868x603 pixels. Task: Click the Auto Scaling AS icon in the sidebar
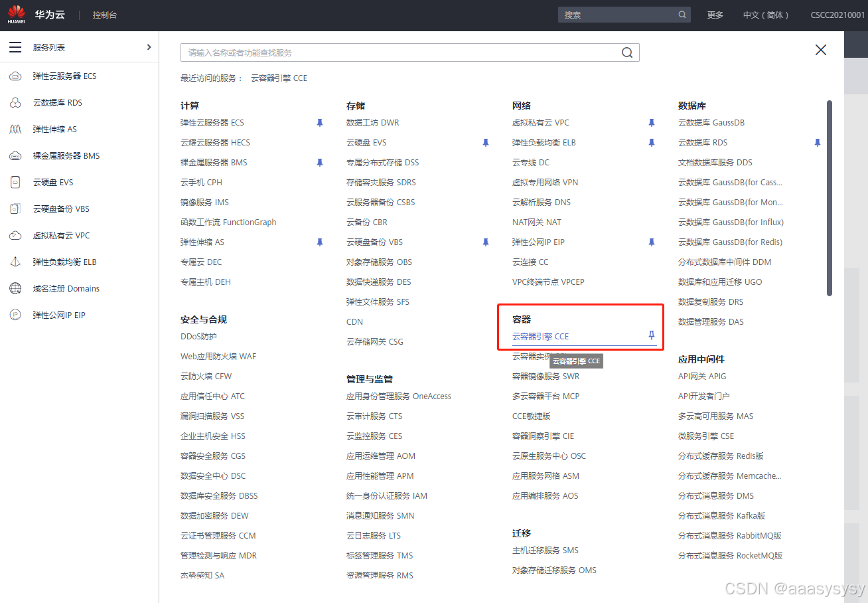point(15,129)
